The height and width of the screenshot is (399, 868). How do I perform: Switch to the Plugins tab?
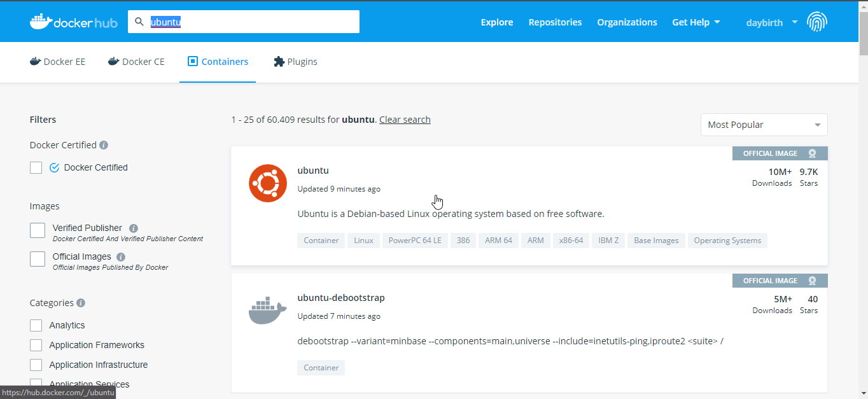coord(295,62)
